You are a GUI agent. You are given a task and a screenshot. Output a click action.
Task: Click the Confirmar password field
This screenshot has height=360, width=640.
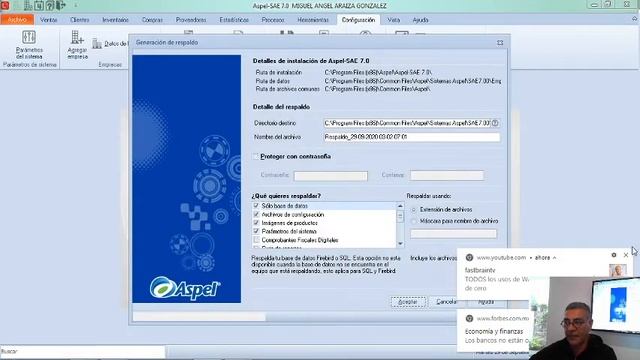tap(447, 176)
